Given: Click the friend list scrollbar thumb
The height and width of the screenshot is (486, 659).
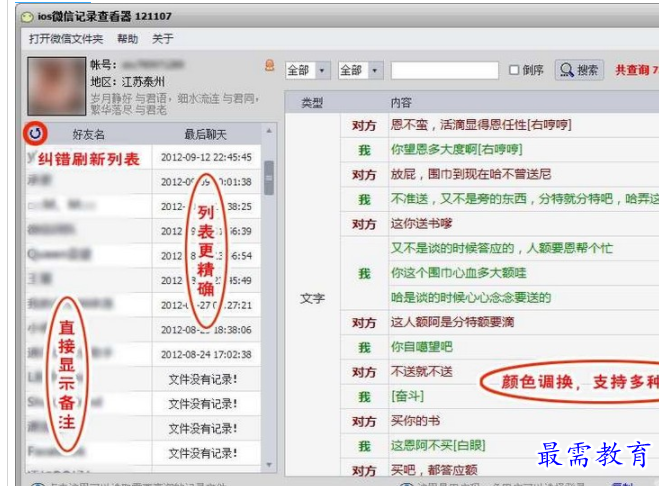Looking at the screenshot, I should 269,178.
